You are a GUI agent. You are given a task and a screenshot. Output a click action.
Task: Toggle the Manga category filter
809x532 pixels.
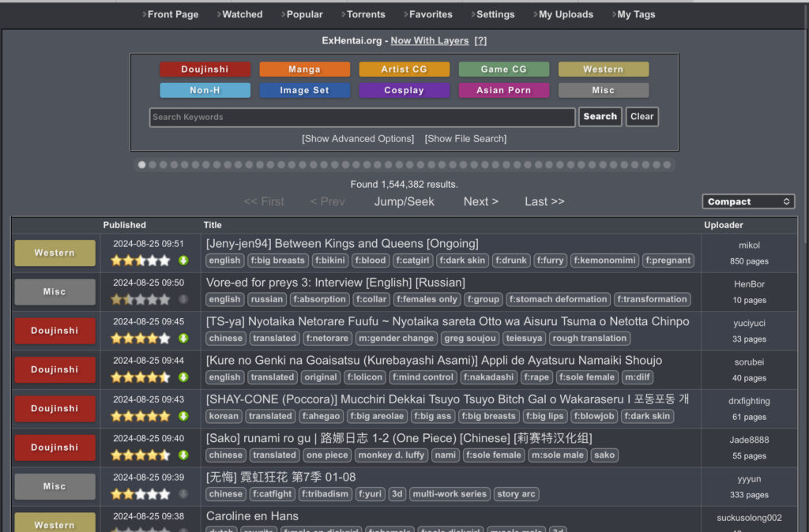click(304, 69)
